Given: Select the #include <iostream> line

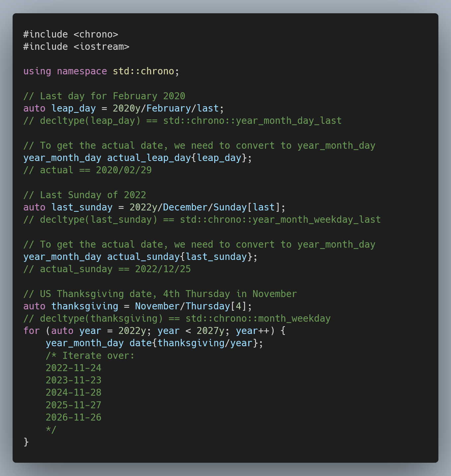Looking at the screenshot, I should (x=76, y=46).
